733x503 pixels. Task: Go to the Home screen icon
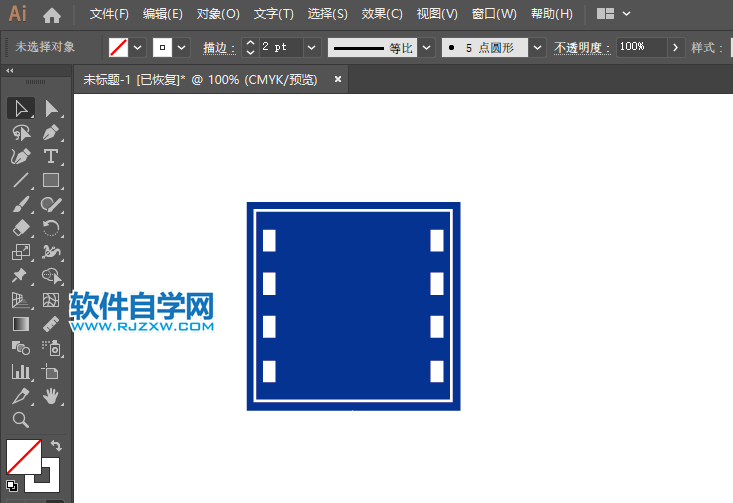(x=52, y=15)
